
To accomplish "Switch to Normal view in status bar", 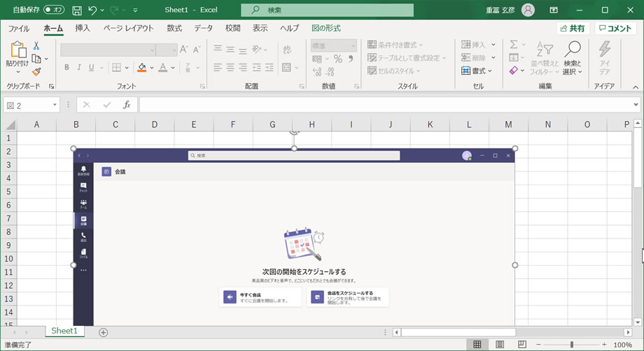I will pos(477,345).
